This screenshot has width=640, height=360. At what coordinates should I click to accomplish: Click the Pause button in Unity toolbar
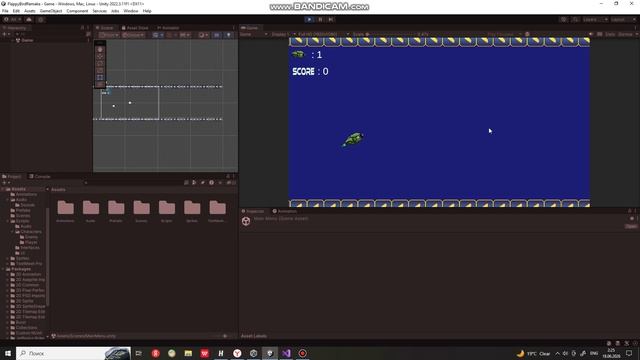coord(320,19)
